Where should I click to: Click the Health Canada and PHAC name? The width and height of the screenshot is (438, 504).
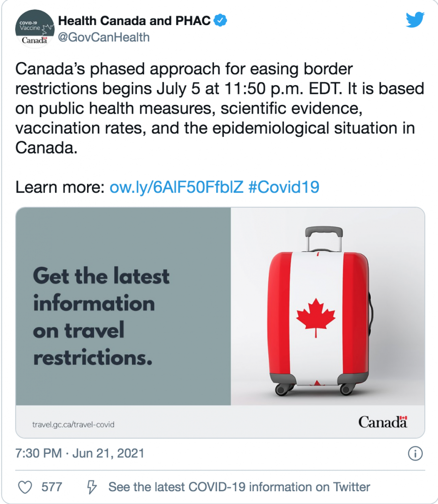click(134, 21)
